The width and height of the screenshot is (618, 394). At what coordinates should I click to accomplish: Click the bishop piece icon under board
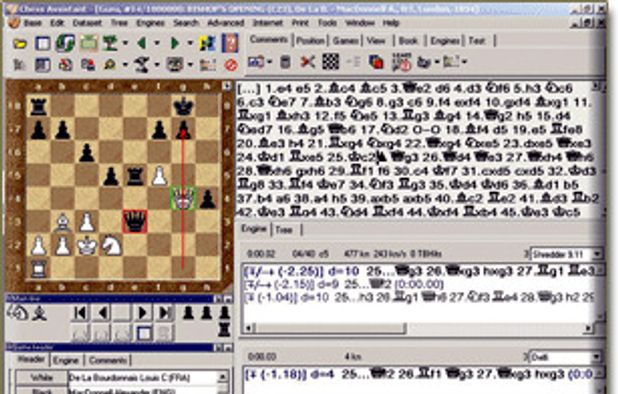pyautogui.click(x=39, y=314)
